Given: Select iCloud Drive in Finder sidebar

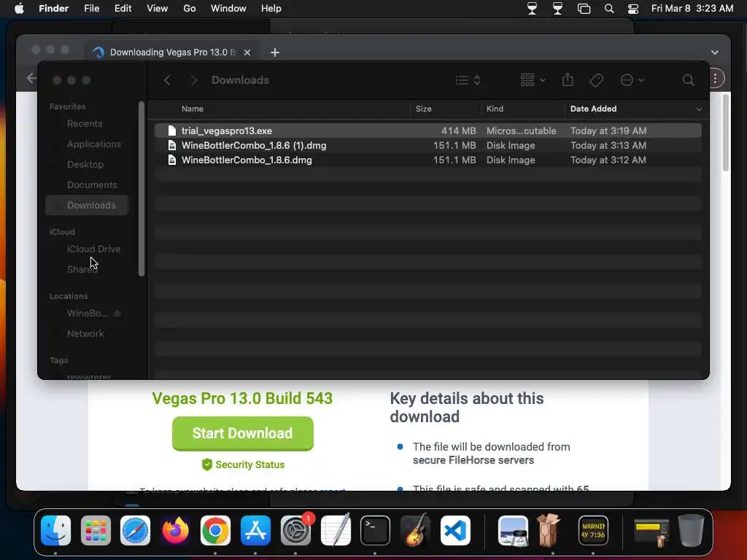Looking at the screenshot, I should (87, 249).
